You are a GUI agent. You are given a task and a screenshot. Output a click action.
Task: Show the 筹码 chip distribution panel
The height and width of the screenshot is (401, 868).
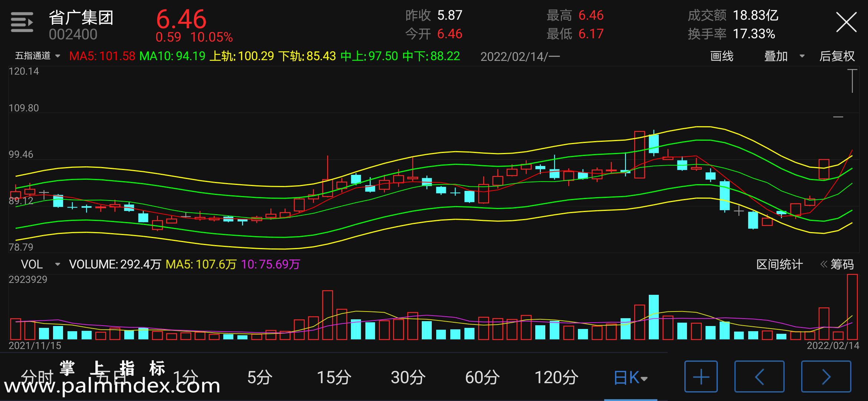pos(837,264)
